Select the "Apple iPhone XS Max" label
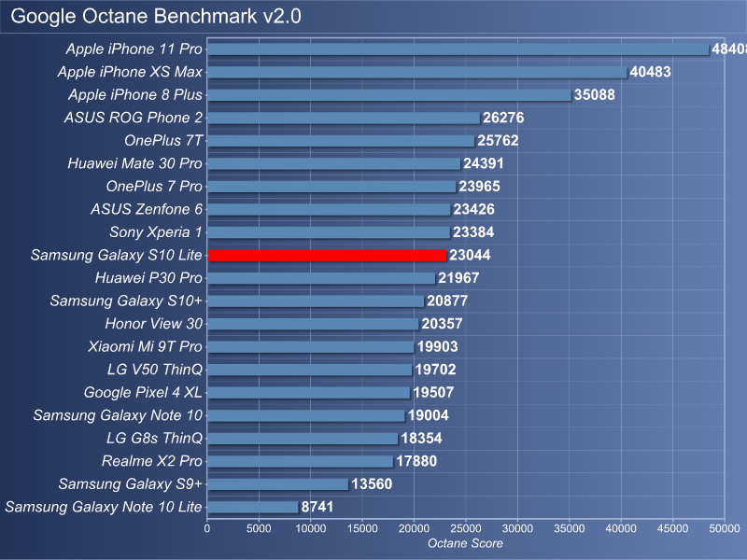 coord(130,72)
